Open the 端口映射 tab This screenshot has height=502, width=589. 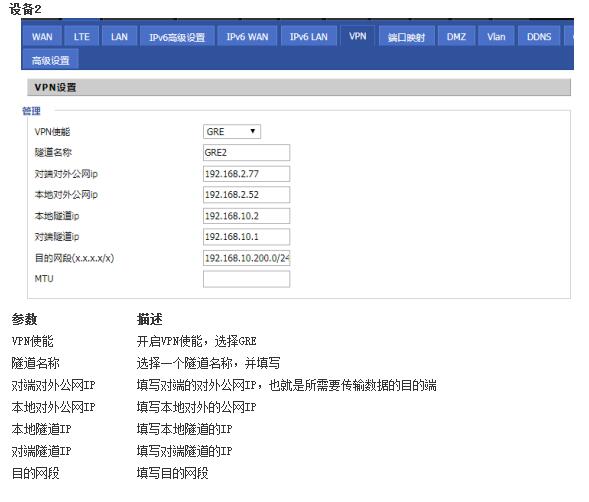[x=406, y=37]
